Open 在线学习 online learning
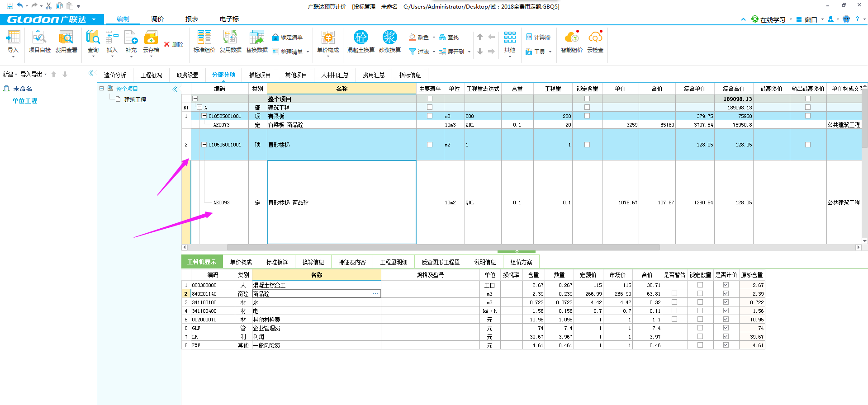Image resolution: width=868 pixels, height=405 pixels. 772,19
